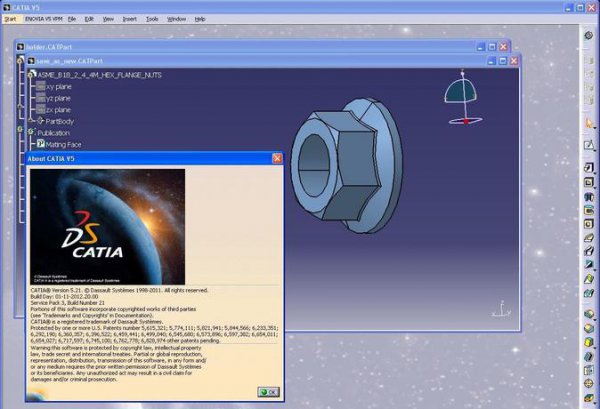Click the 'Service Pack 3, Build Number 21' line
The height and width of the screenshot is (409, 600).
tap(67, 302)
